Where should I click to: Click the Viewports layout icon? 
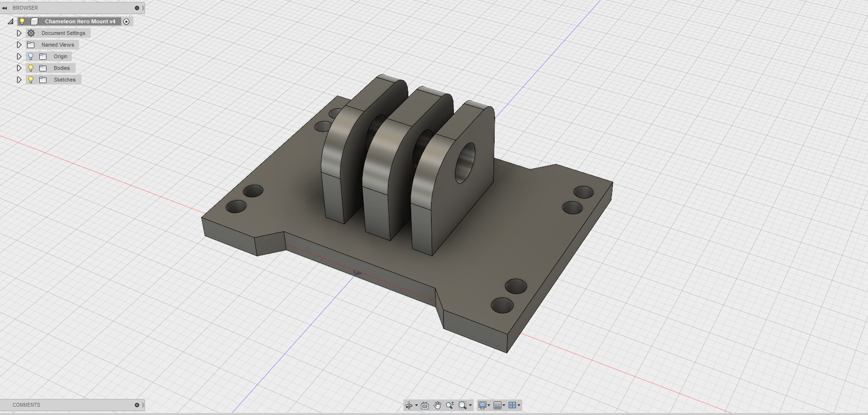click(513, 405)
